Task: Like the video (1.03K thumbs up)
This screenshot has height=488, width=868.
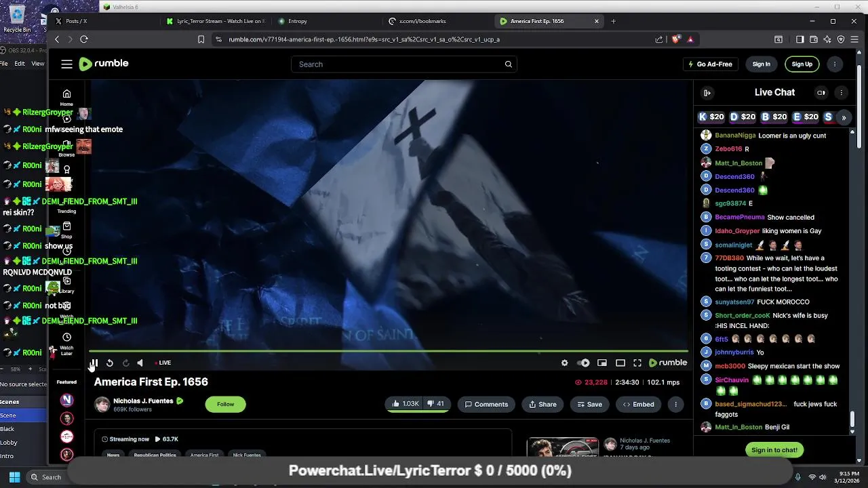Action: pyautogui.click(x=406, y=405)
